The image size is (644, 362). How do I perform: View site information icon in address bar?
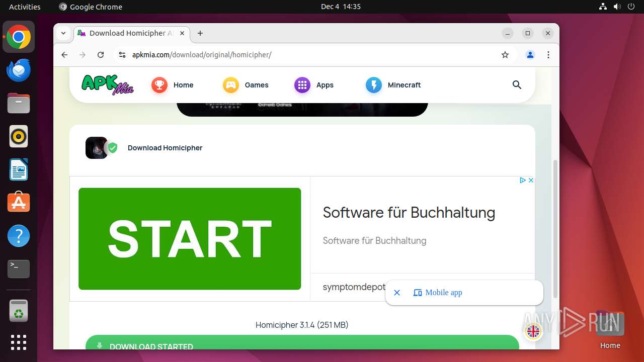pyautogui.click(x=122, y=55)
